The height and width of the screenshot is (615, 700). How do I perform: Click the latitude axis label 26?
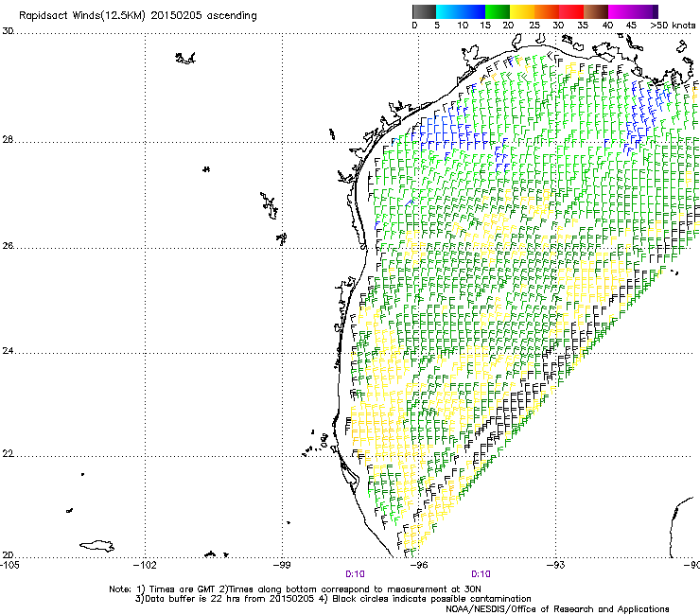click(8, 246)
